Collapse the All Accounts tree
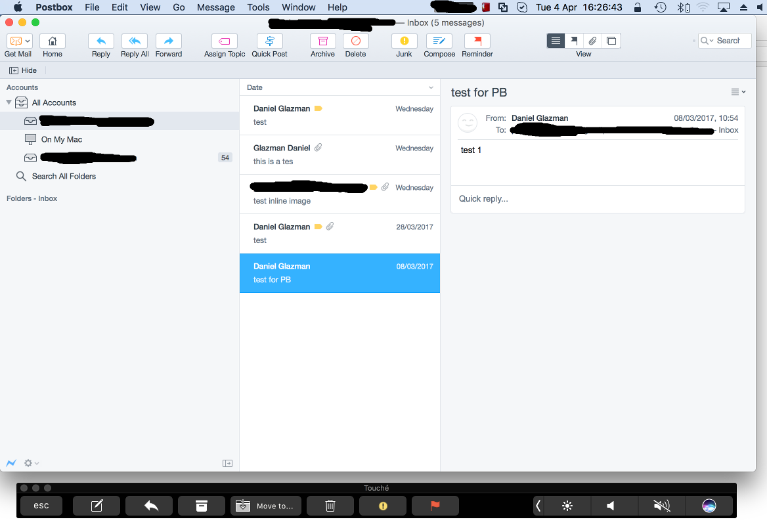Screen dimensions: 767x532 click(7, 102)
